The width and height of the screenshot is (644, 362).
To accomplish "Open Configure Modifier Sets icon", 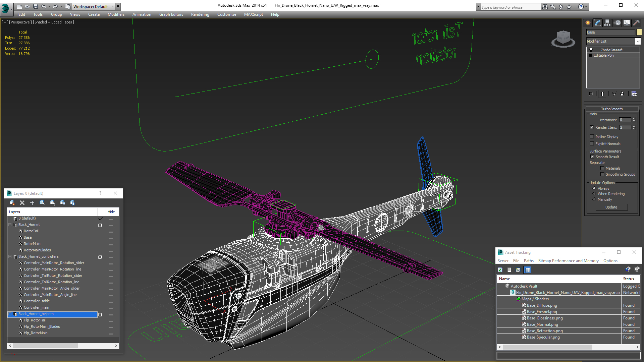I will pyautogui.click(x=634, y=94).
